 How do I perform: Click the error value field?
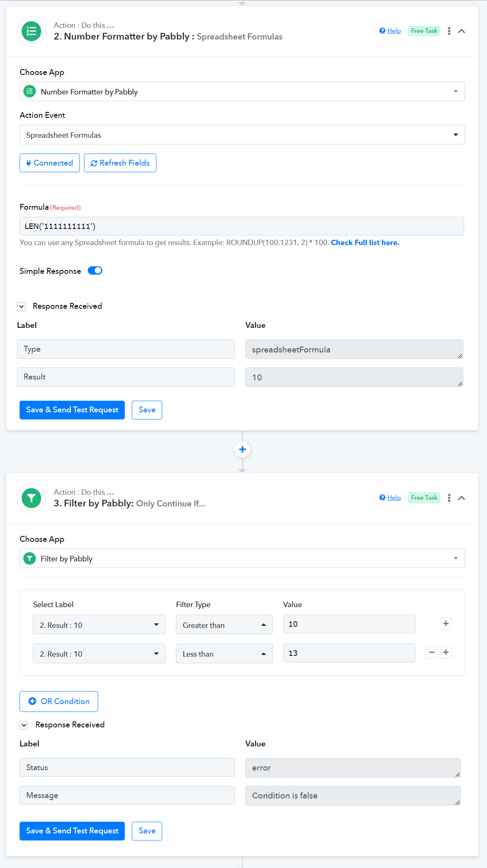(x=353, y=768)
